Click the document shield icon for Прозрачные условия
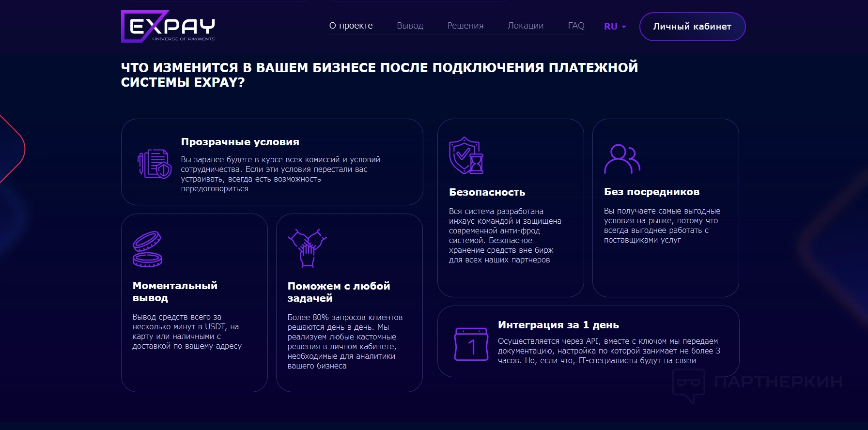Screen dimensions: 868x430 pos(155,164)
